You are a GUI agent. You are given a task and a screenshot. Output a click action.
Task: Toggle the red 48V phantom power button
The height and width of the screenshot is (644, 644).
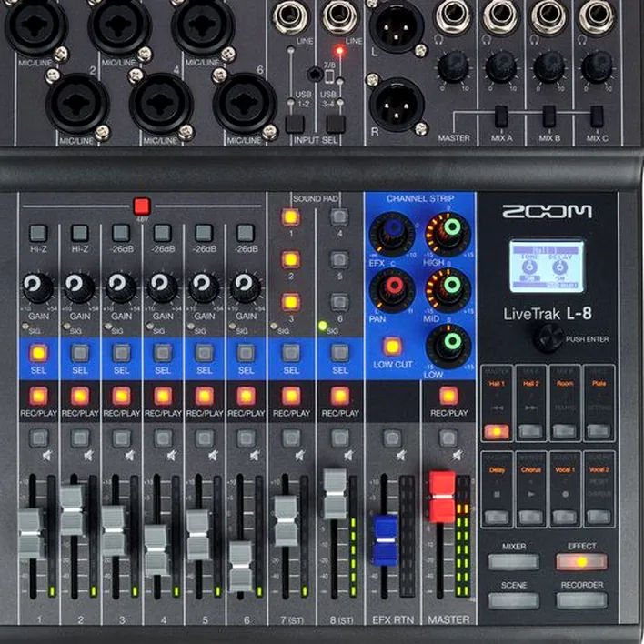(142, 206)
